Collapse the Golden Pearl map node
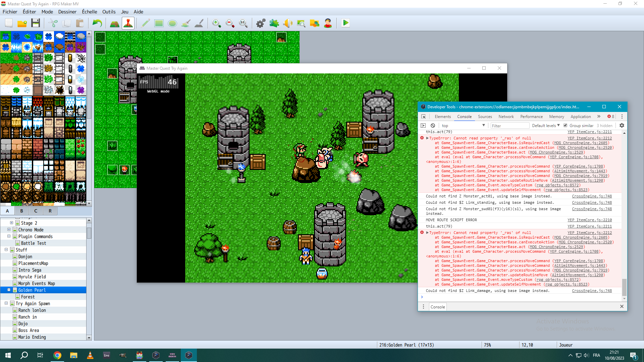 coord(9,290)
